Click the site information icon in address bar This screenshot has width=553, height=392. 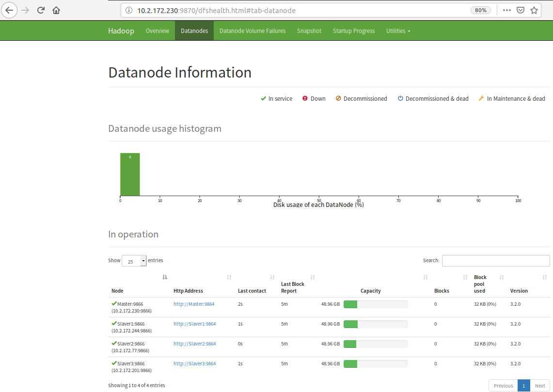pos(128,10)
